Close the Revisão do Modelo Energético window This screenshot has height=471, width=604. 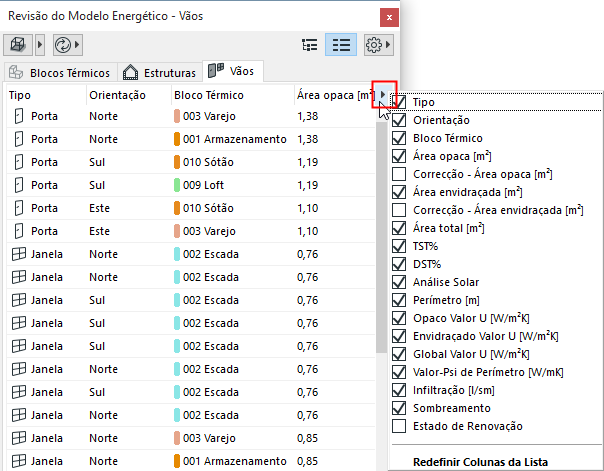tap(389, 17)
